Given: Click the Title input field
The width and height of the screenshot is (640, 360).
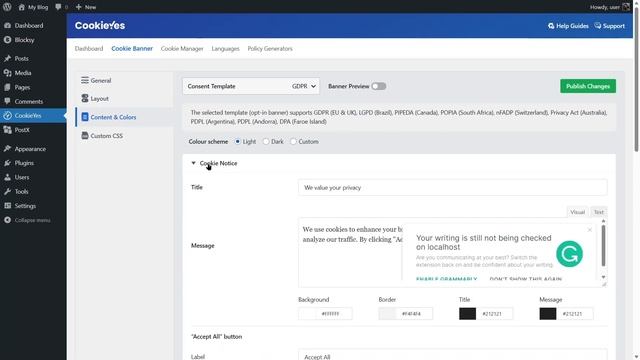Looking at the screenshot, I should coord(452,188).
